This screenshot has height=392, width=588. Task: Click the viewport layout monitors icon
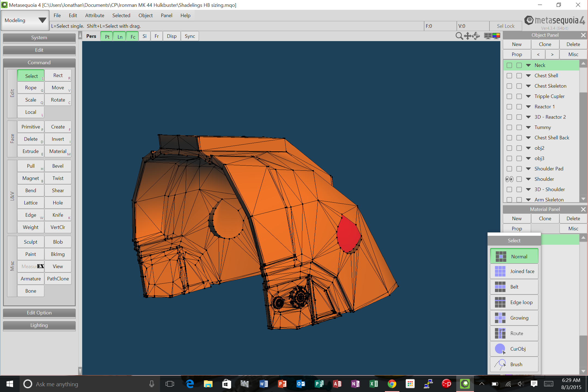(492, 36)
